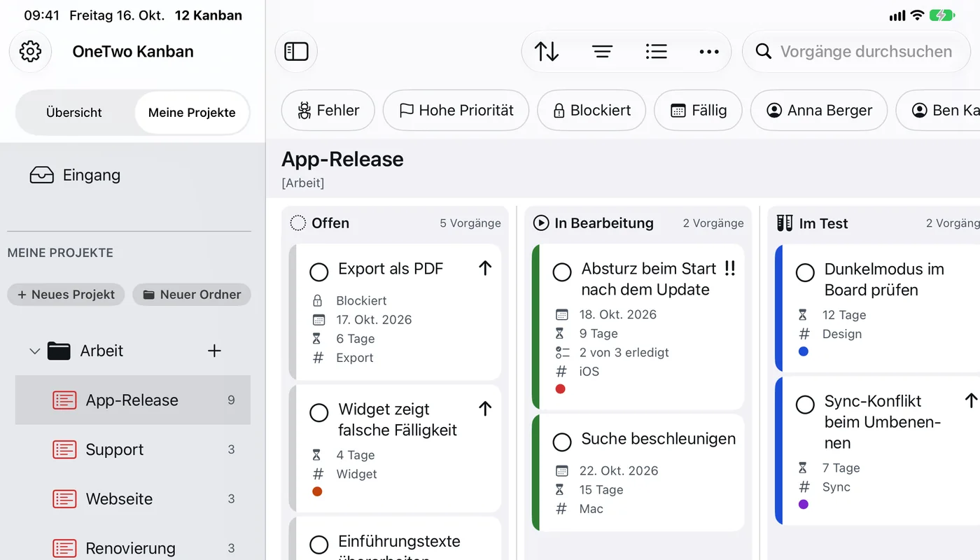Click double exclamation on Absturz beim Start
The width and height of the screenshot is (980, 560).
[x=729, y=268]
